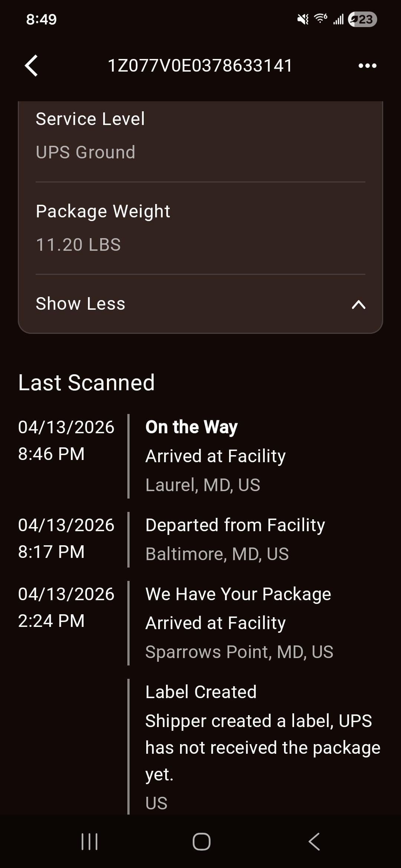Tap Show Less to collapse details

pos(81,304)
